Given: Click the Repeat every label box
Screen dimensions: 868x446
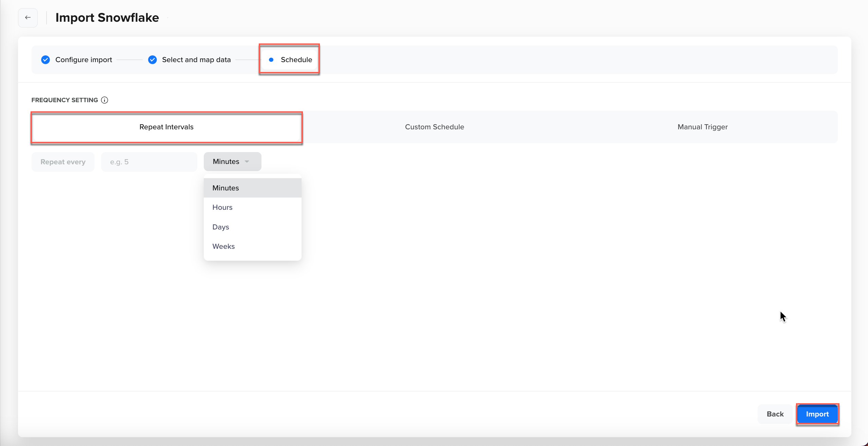Looking at the screenshot, I should click(x=63, y=162).
